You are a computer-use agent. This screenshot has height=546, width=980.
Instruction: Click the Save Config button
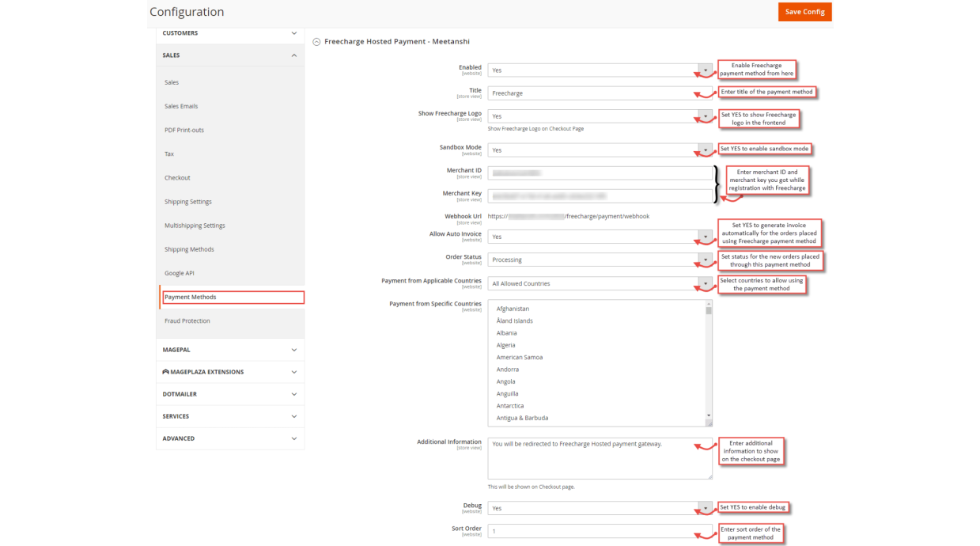pyautogui.click(x=804, y=12)
